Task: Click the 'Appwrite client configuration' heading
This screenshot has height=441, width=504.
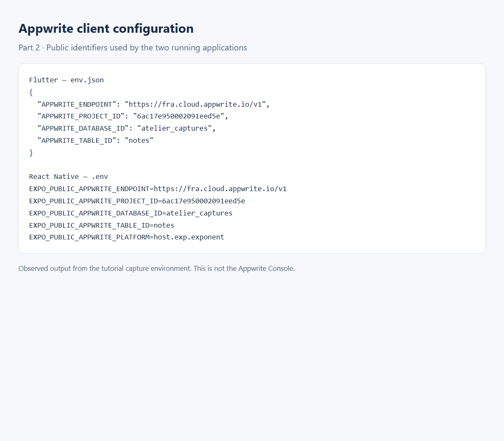Action: (x=106, y=29)
